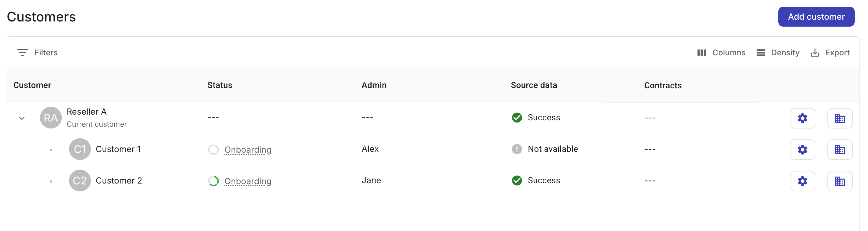Open the Columns visibility settings
Image resolution: width=868 pixels, height=231 pixels.
[721, 52]
